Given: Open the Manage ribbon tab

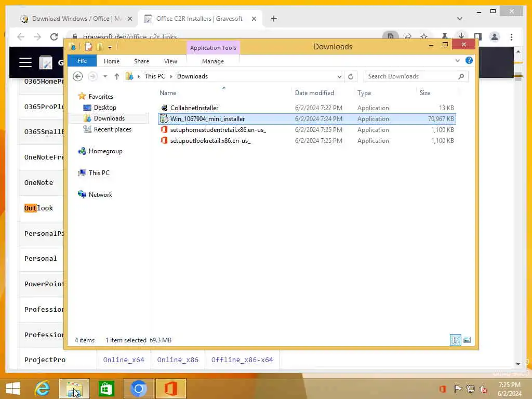Looking at the screenshot, I should click(212, 61).
